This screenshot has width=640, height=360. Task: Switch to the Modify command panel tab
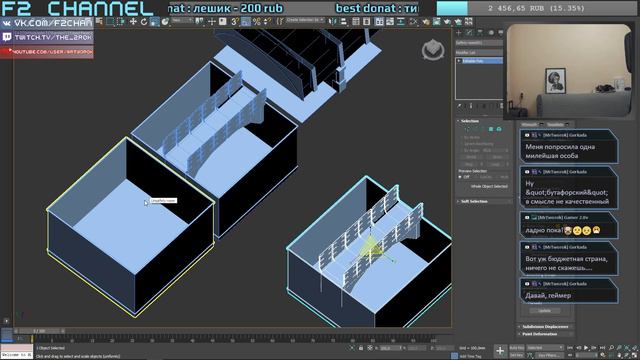tap(469, 32)
